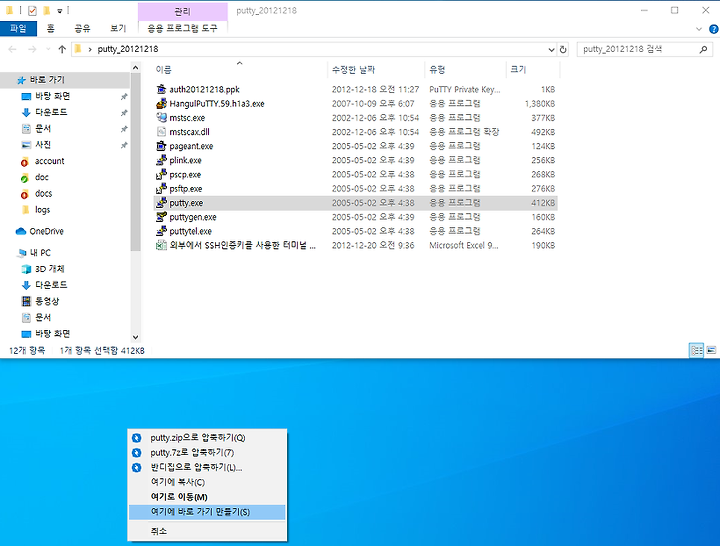Viewport: 720px width, 546px height.
Task: Expand the ribbon with the chevron
Action: (698, 29)
